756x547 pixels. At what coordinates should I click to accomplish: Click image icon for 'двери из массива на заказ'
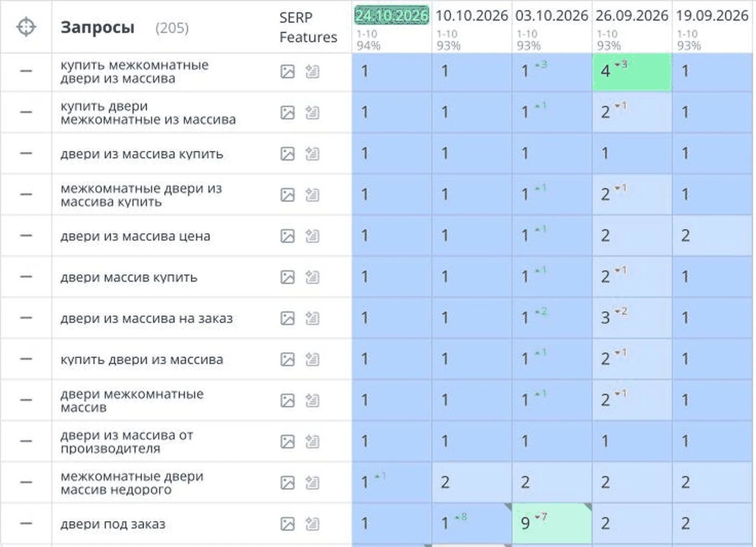coord(288,318)
